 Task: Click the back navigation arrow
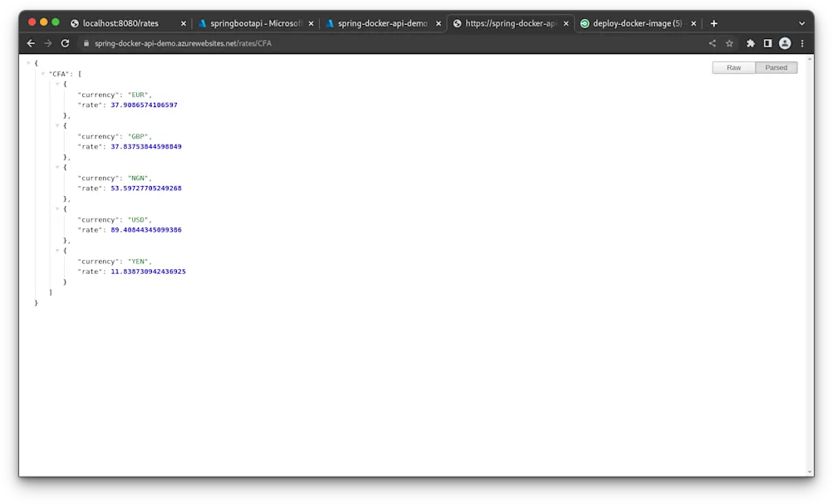31,43
